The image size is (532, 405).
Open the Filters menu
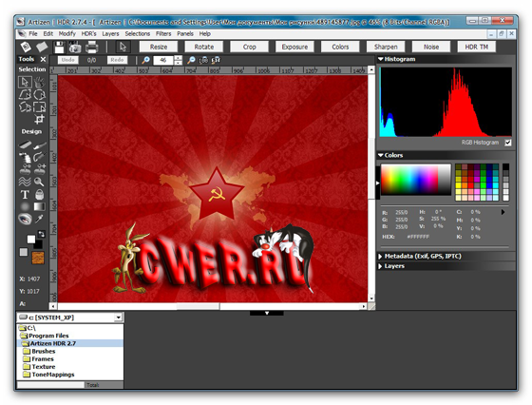tap(163, 33)
